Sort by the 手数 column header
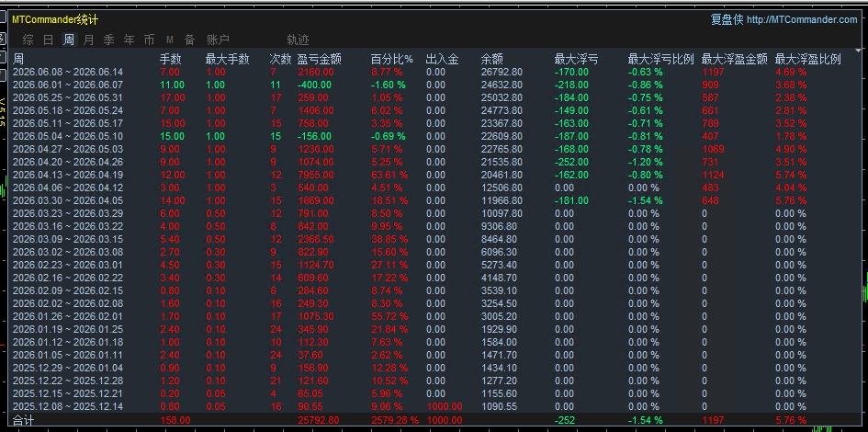Image resolution: width=868 pixels, height=432 pixels. pos(171,59)
